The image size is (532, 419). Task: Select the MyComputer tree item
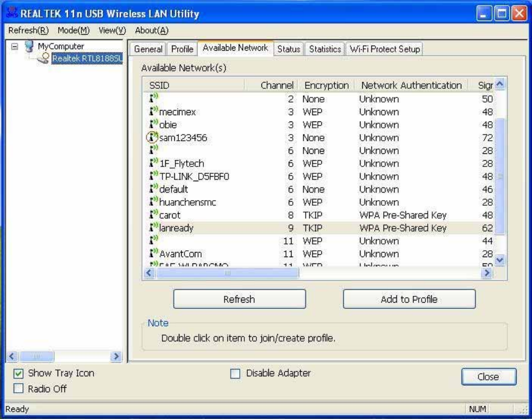click(61, 46)
